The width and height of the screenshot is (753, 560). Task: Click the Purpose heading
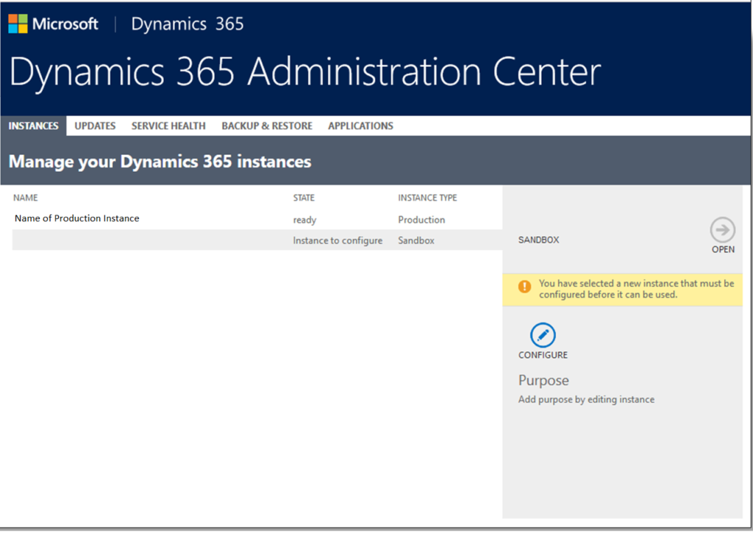click(543, 381)
